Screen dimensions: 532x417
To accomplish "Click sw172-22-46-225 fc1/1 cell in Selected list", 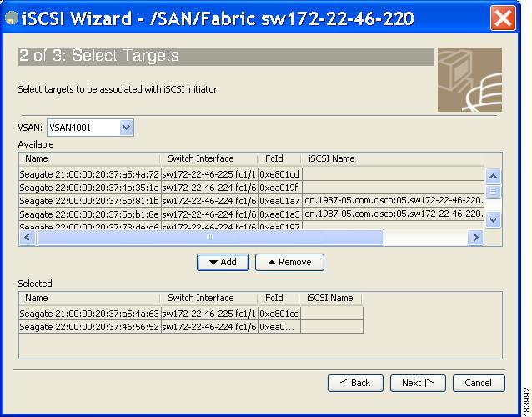I will click(x=209, y=314).
